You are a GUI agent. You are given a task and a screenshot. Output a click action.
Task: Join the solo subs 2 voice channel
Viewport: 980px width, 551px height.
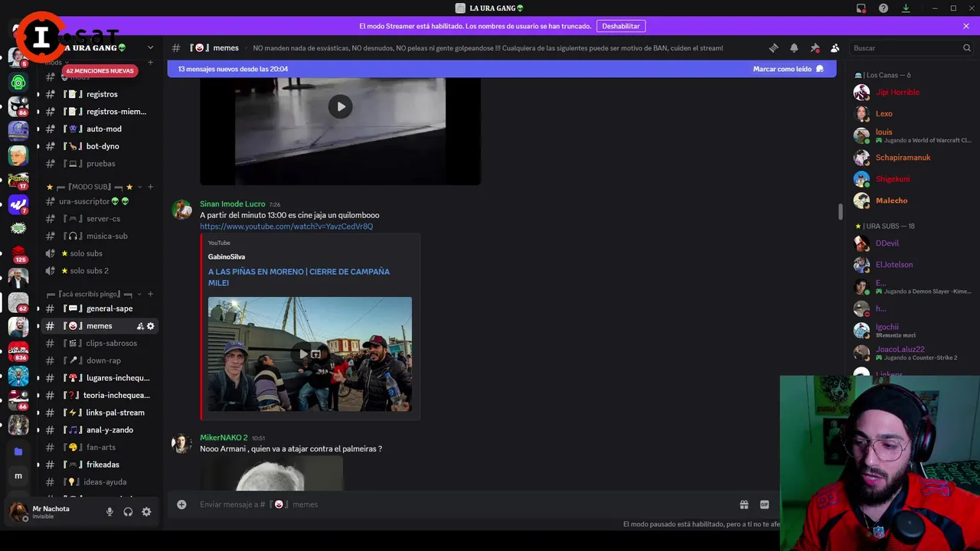[100, 271]
